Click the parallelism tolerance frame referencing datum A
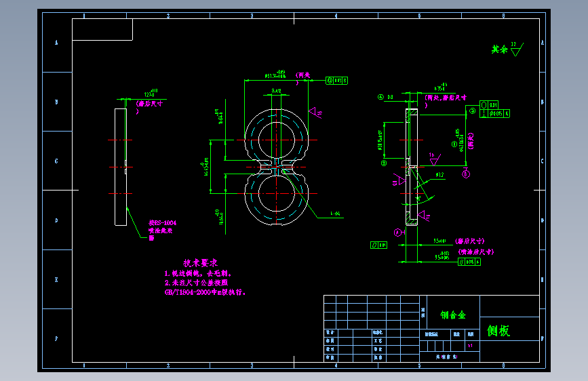This screenshot has height=381, width=588. click(x=469, y=262)
